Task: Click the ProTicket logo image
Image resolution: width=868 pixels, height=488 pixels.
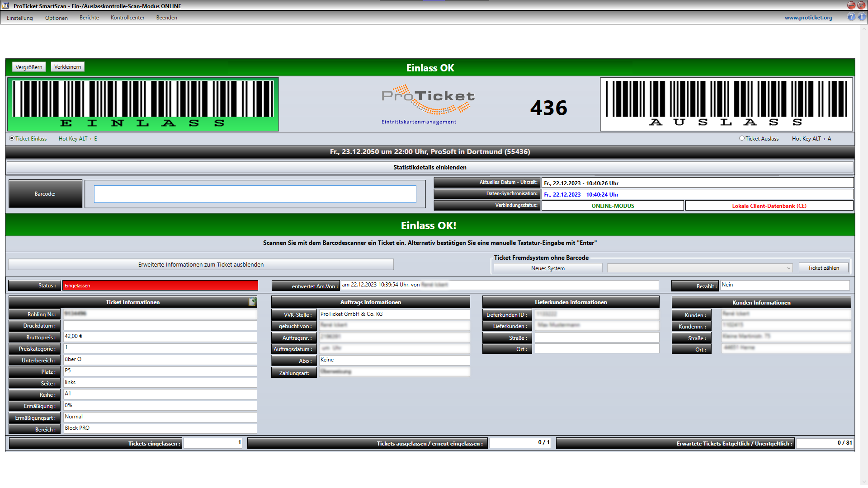Action: pyautogui.click(x=428, y=104)
